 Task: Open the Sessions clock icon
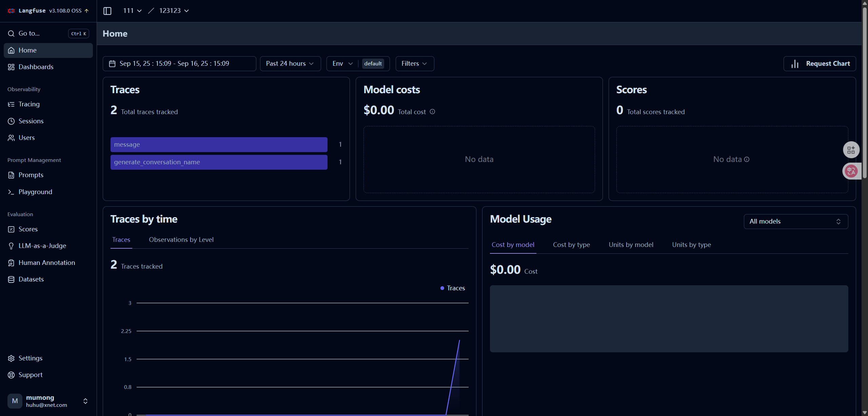click(x=11, y=121)
